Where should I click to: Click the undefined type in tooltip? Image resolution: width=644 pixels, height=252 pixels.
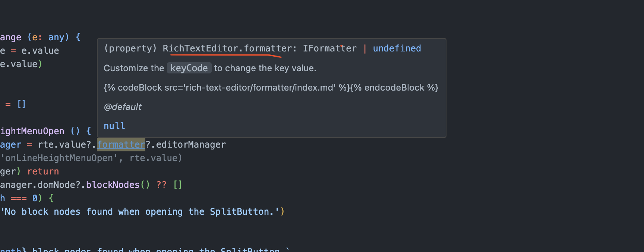pos(397,48)
